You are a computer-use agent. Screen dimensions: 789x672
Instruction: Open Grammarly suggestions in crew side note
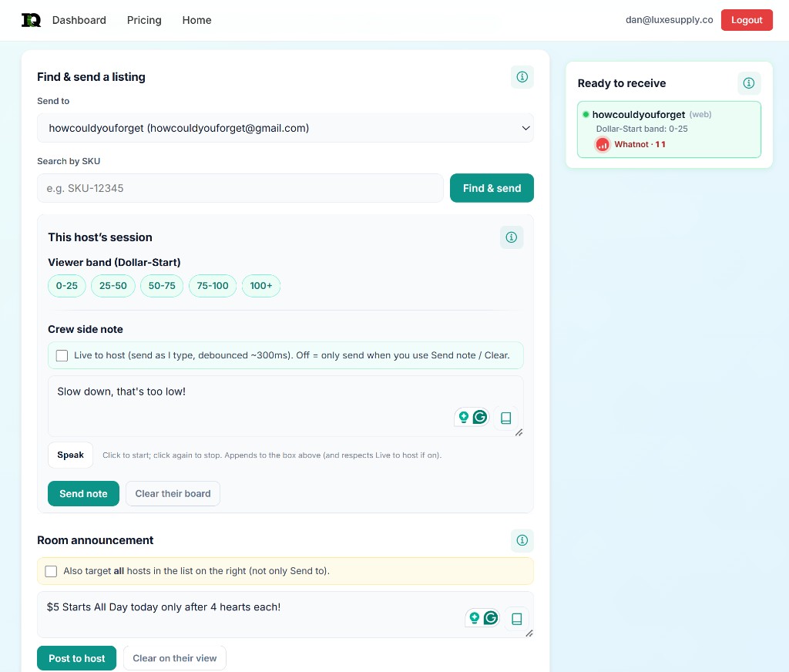coord(480,416)
